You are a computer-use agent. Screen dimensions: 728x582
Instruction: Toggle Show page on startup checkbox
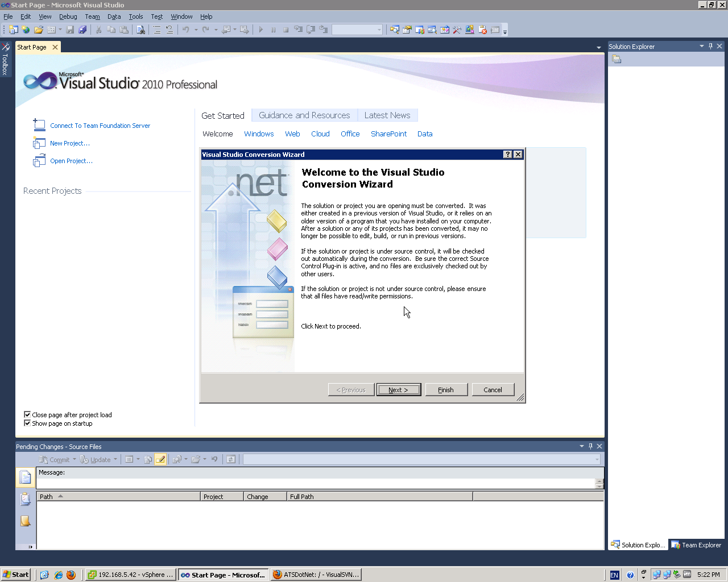(x=27, y=423)
